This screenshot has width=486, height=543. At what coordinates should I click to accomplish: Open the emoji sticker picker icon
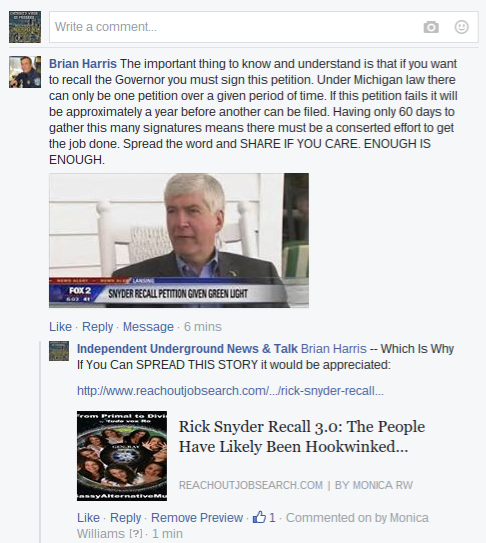pos(461,27)
